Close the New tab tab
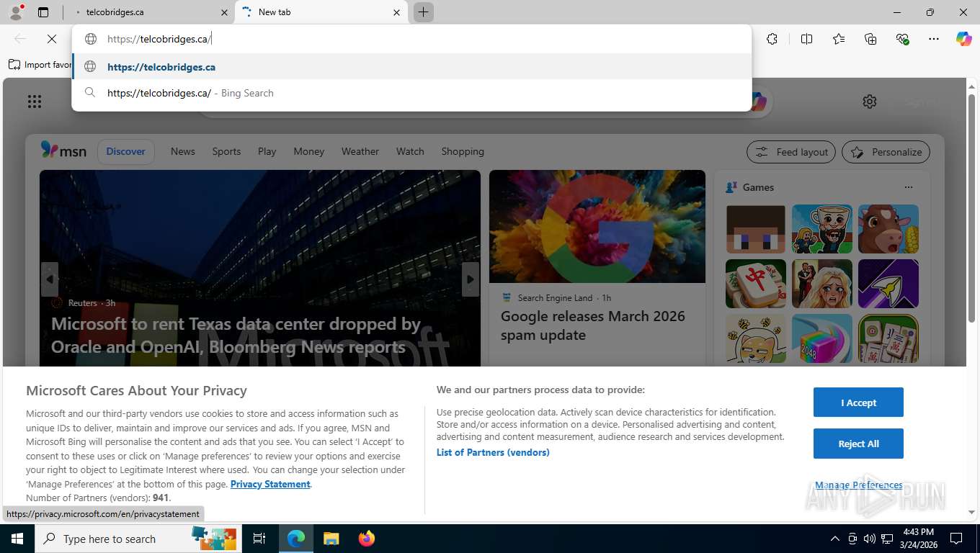The image size is (980, 553). point(396,12)
